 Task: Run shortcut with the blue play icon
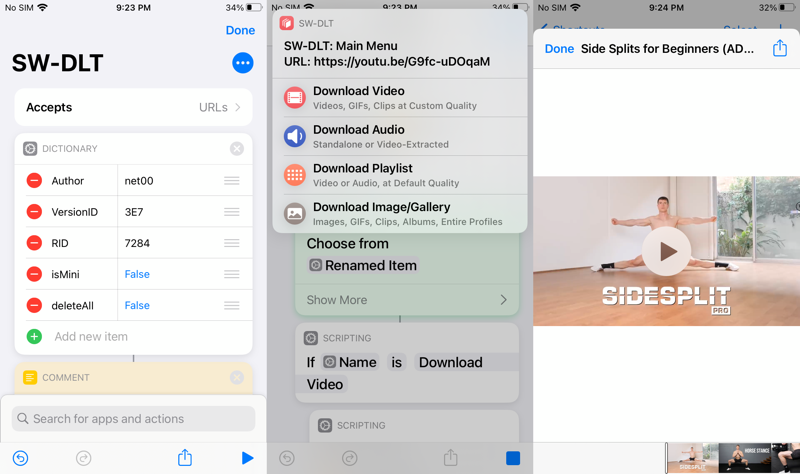point(247,458)
